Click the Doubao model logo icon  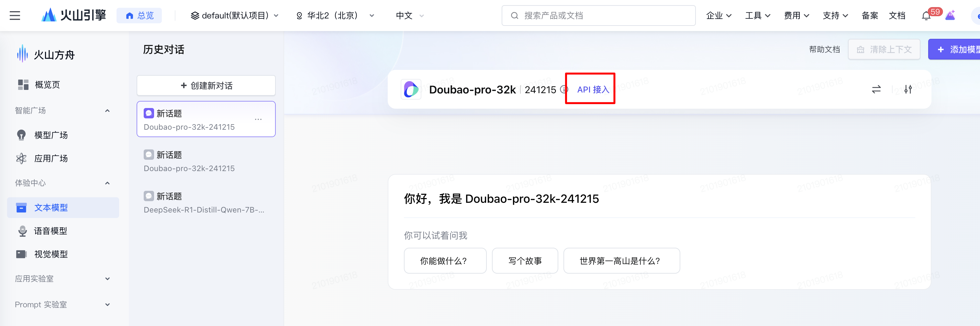[411, 90]
